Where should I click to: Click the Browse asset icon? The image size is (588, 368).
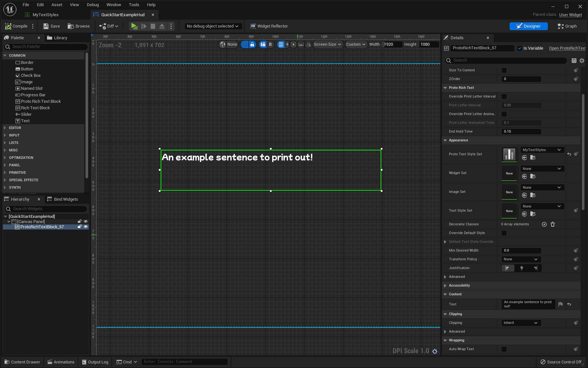click(71, 26)
